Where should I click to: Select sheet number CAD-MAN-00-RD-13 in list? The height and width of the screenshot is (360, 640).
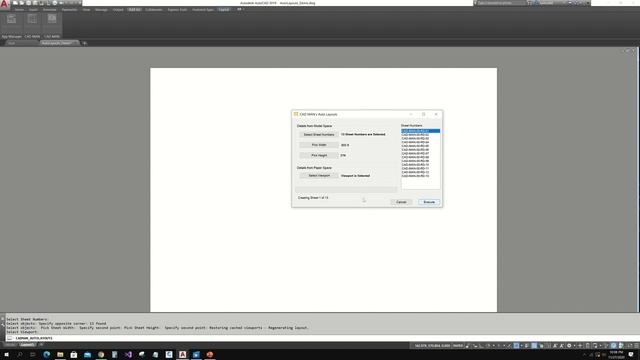pyautogui.click(x=420, y=176)
